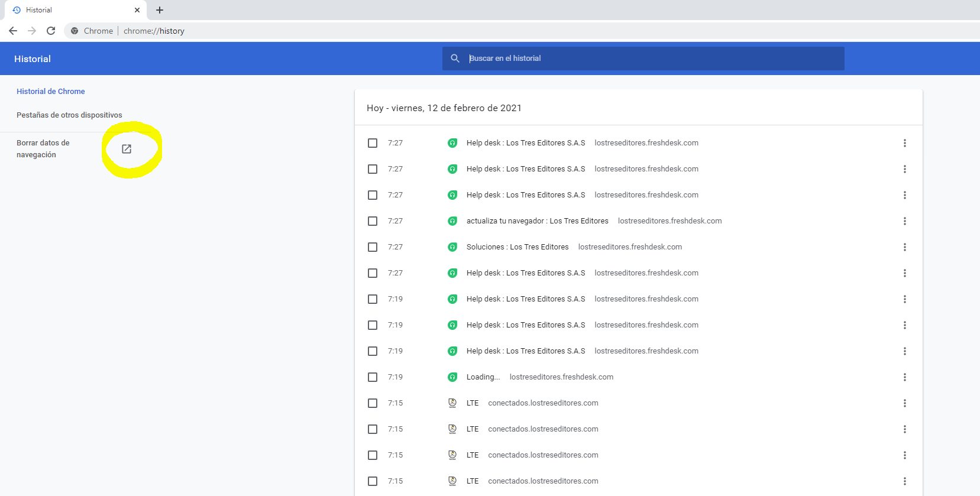The height and width of the screenshot is (496, 980).
Task: Click the browser back arrow
Action: (13, 31)
